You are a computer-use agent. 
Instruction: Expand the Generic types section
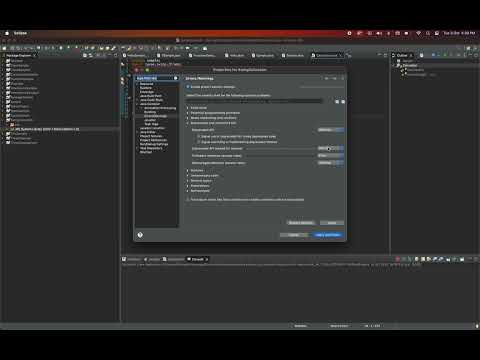click(x=188, y=181)
